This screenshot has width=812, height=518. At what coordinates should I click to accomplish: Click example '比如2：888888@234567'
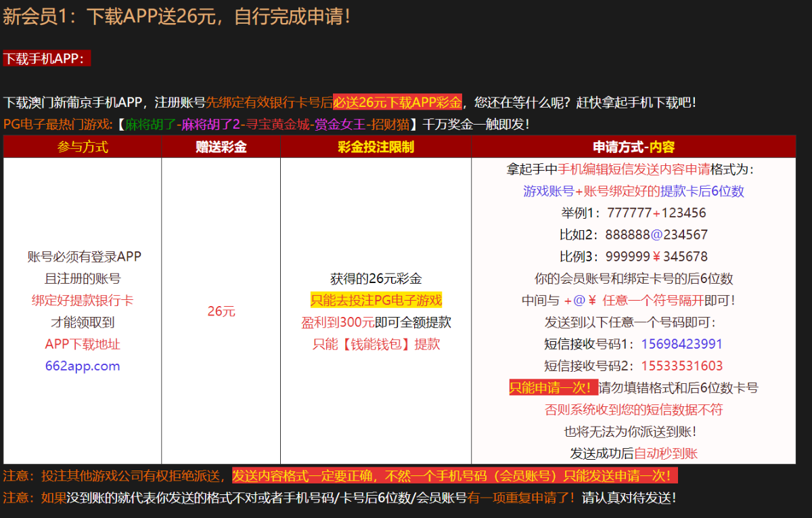[x=633, y=235]
